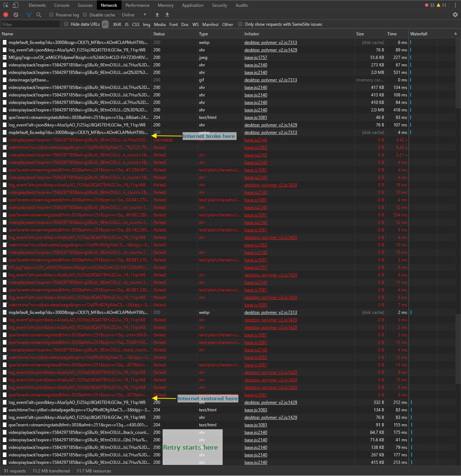The image size is (461, 476).
Task: Clear the network request list
Action: pos(15,15)
